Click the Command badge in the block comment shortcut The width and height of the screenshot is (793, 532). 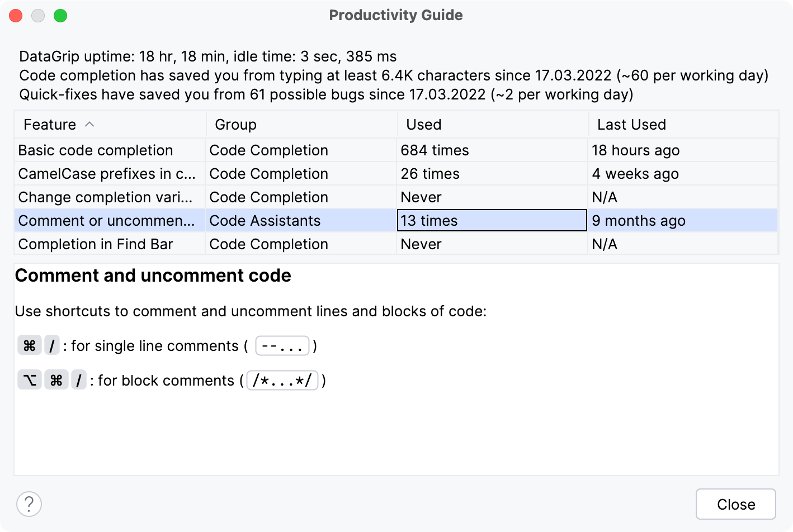tap(56, 380)
